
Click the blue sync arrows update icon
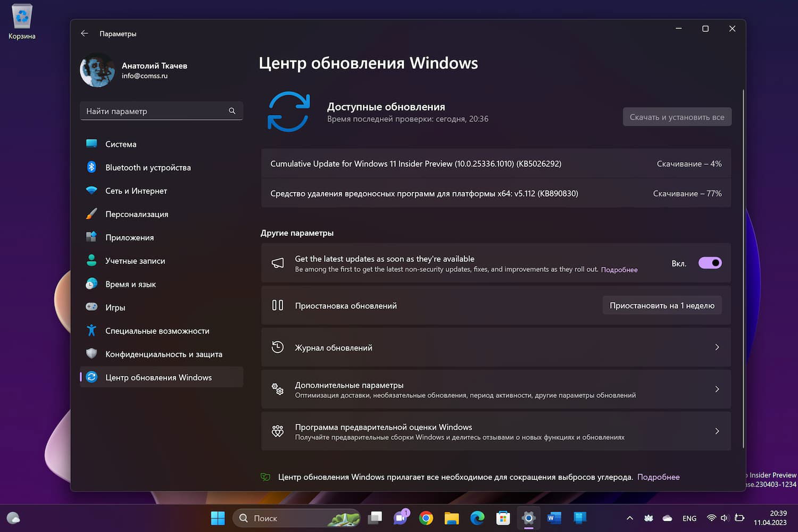pos(288,112)
